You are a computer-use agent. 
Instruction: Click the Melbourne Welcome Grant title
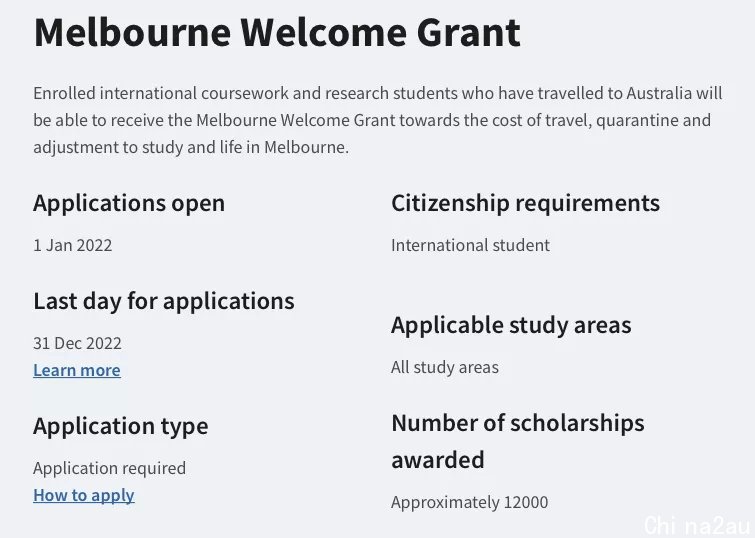pos(277,32)
